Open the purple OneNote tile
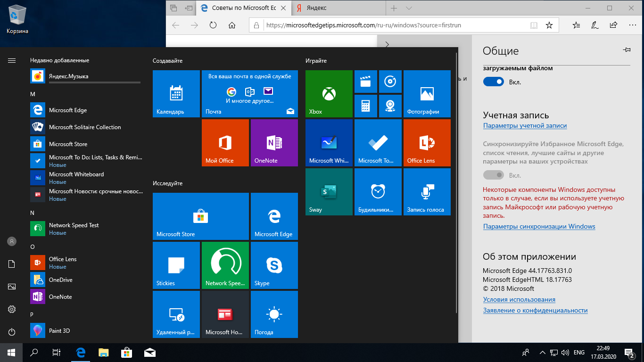Screen dimensions: 644x362 point(274,143)
